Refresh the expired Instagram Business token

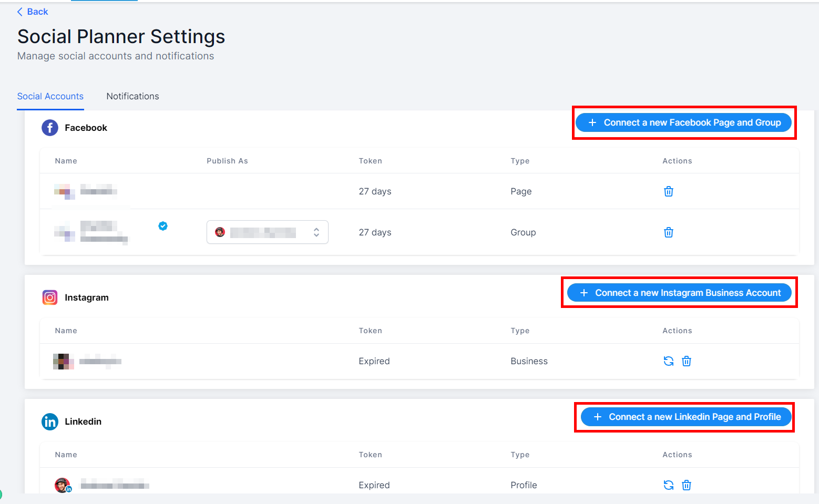pyautogui.click(x=668, y=361)
